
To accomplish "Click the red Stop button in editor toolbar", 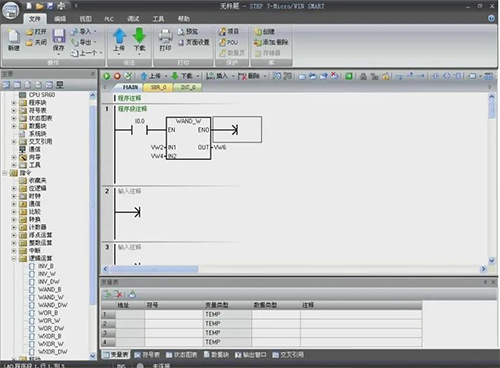I will pos(117,76).
